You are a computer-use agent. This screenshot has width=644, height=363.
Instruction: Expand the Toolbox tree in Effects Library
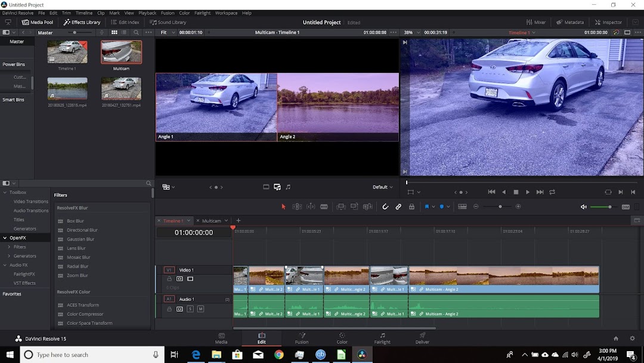pos(5,192)
